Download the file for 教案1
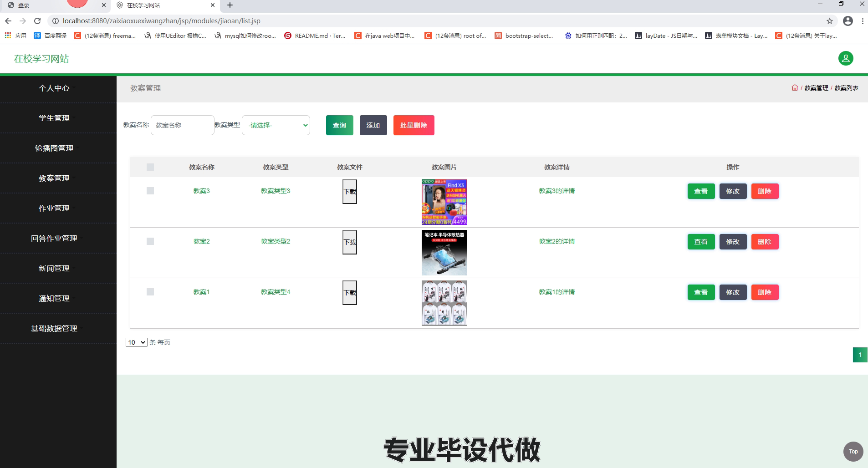The height and width of the screenshot is (468, 868). [x=350, y=293]
